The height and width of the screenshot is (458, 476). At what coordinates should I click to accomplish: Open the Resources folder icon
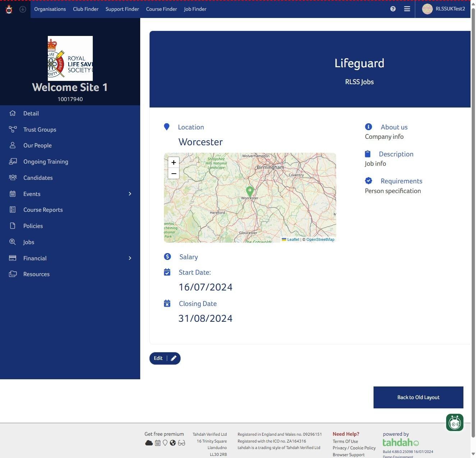pos(13,274)
